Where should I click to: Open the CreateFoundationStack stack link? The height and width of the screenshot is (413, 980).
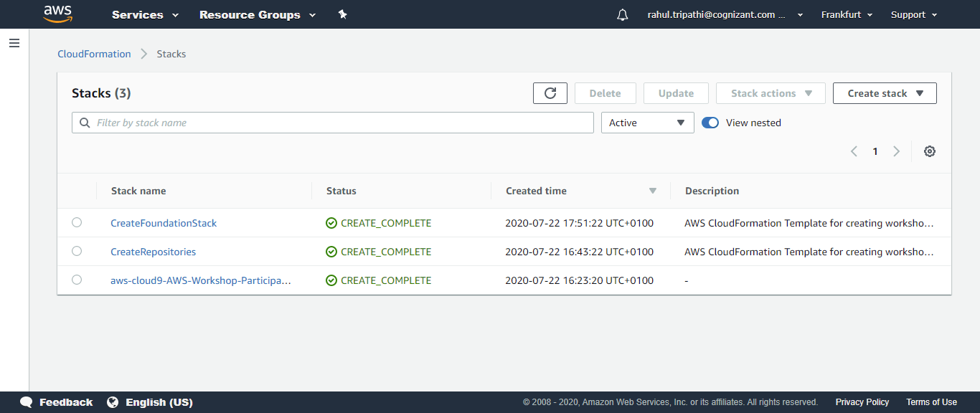pyautogui.click(x=164, y=223)
